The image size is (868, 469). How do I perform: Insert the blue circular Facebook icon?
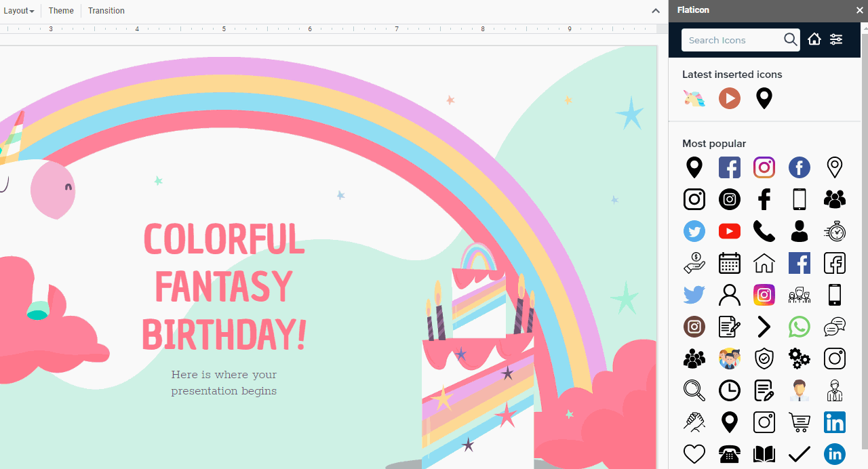(x=800, y=167)
